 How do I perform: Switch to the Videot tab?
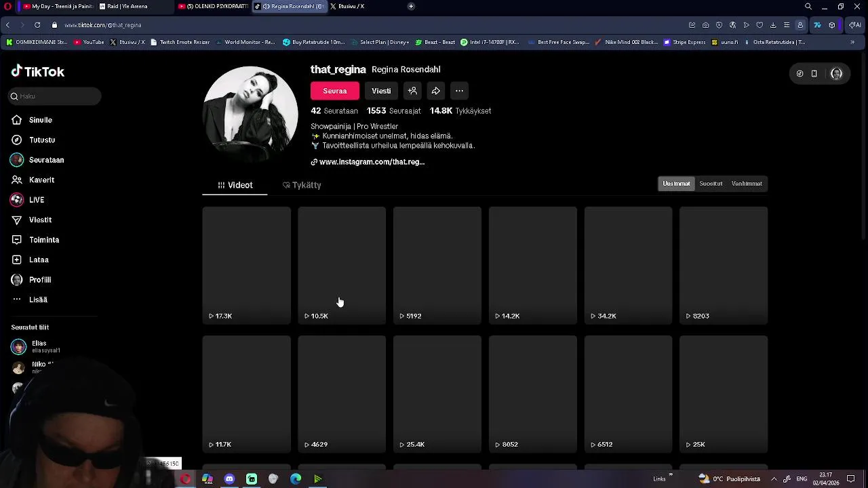(235, 185)
